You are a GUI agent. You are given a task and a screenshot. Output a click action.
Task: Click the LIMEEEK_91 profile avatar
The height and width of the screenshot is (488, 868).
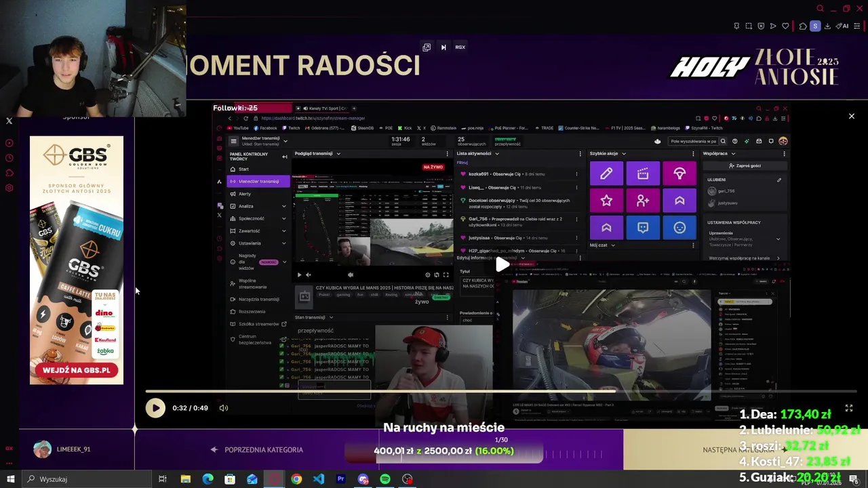click(x=43, y=449)
